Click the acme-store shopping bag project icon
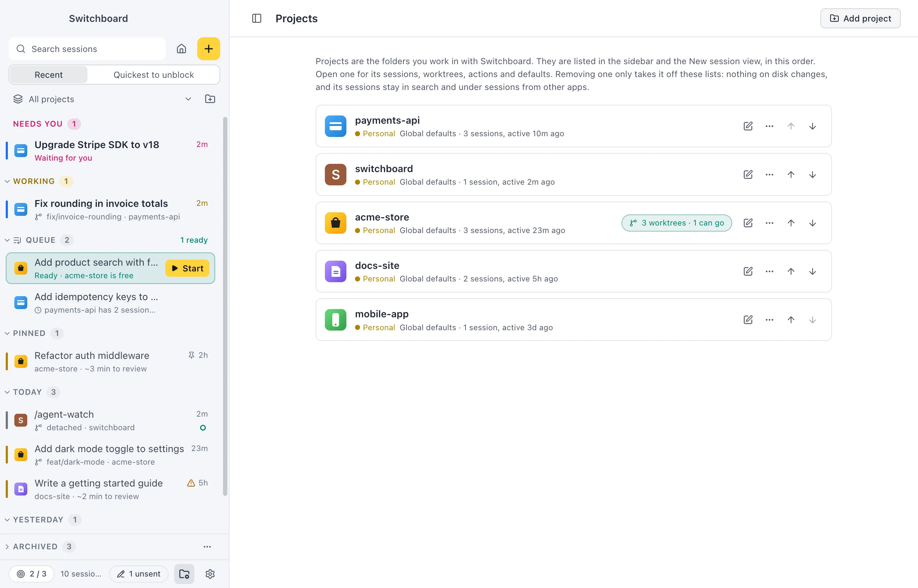The width and height of the screenshot is (918, 588). (336, 223)
